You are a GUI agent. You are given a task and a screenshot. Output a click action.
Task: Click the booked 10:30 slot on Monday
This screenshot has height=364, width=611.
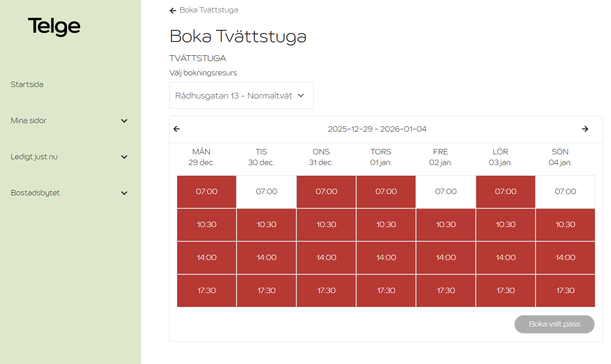tap(207, 225)
